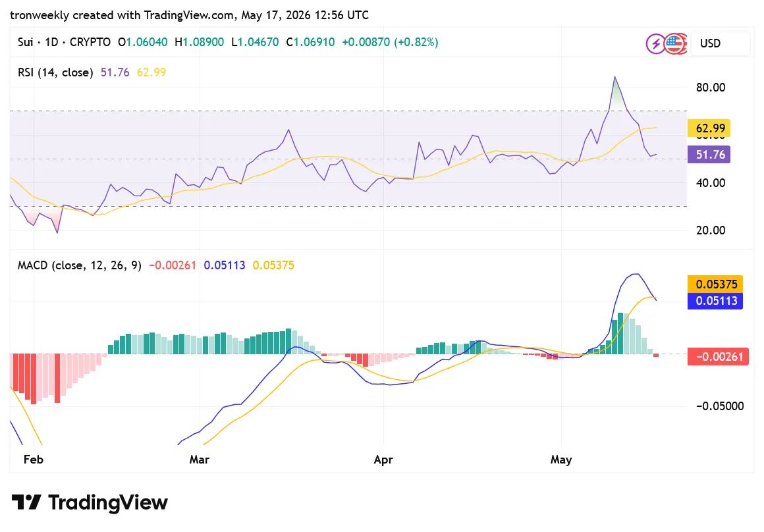764x532 pixels.
Task: Click the blue MACD value 0.05113 in legend
Action: tap(225, 265)
